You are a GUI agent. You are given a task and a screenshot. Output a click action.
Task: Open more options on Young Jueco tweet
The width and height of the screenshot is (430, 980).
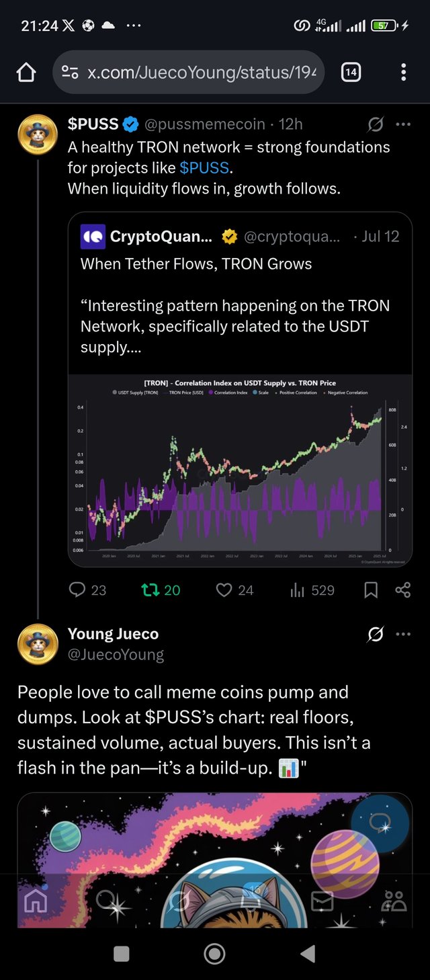coord(403,634)
